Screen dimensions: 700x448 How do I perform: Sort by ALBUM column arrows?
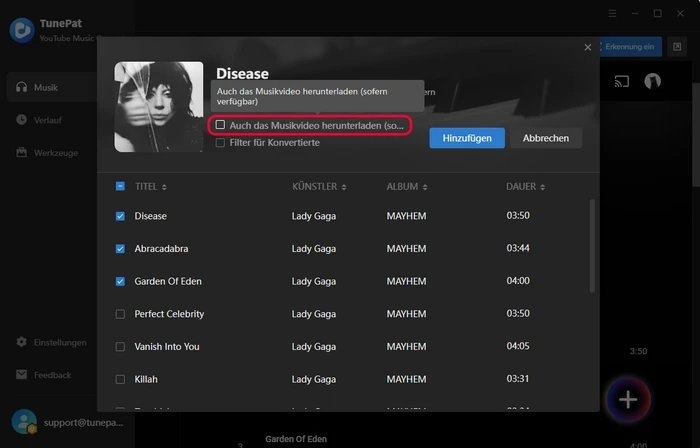point(425,187)
